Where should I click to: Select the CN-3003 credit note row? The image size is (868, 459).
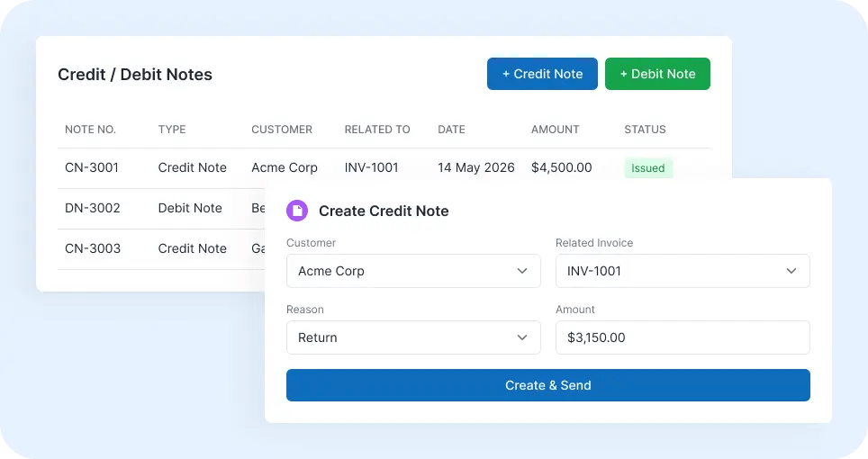pos(161,249)
